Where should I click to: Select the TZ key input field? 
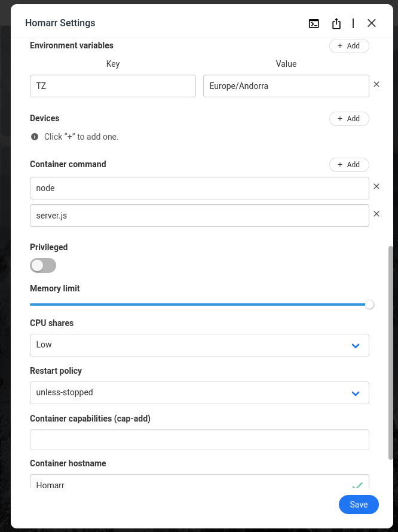click(112, 86)
